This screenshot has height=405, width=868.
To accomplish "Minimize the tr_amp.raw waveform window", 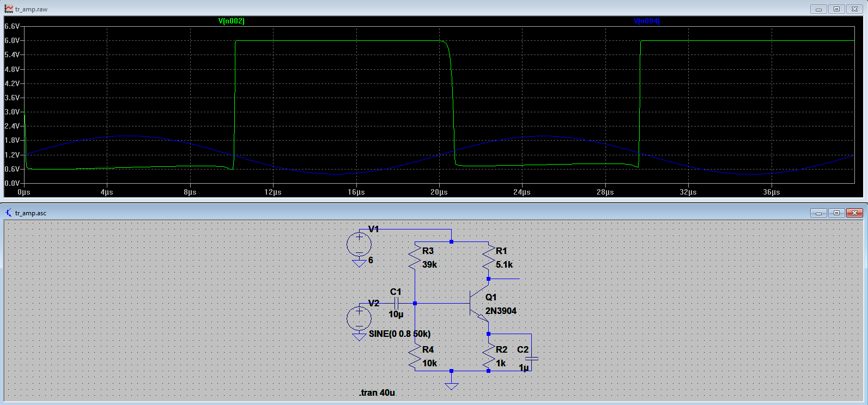I will [x=818, y=9].
